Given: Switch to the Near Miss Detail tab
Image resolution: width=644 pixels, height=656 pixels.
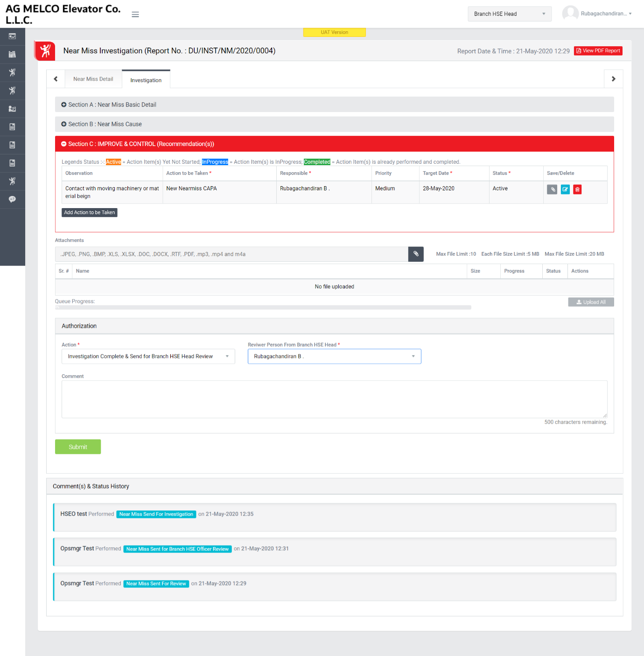Looking at the screenshot, I should 93,79.
